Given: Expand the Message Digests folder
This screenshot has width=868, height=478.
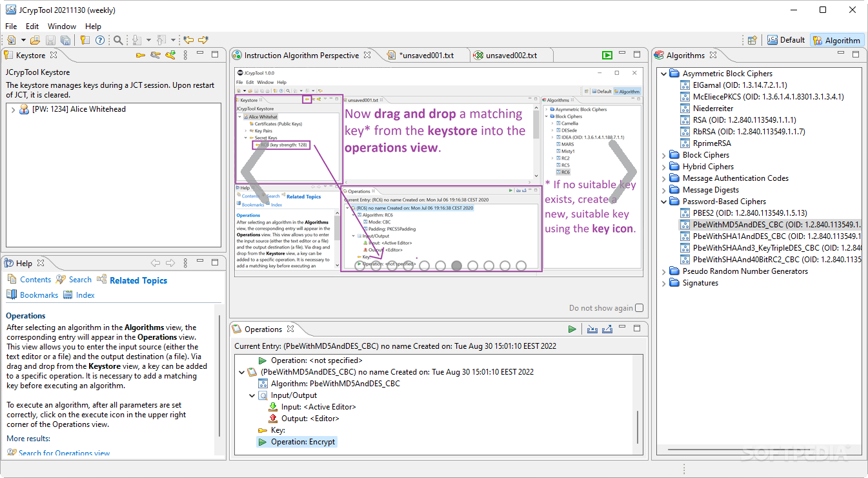Looking at the screenshot, I should coord(664,190).
